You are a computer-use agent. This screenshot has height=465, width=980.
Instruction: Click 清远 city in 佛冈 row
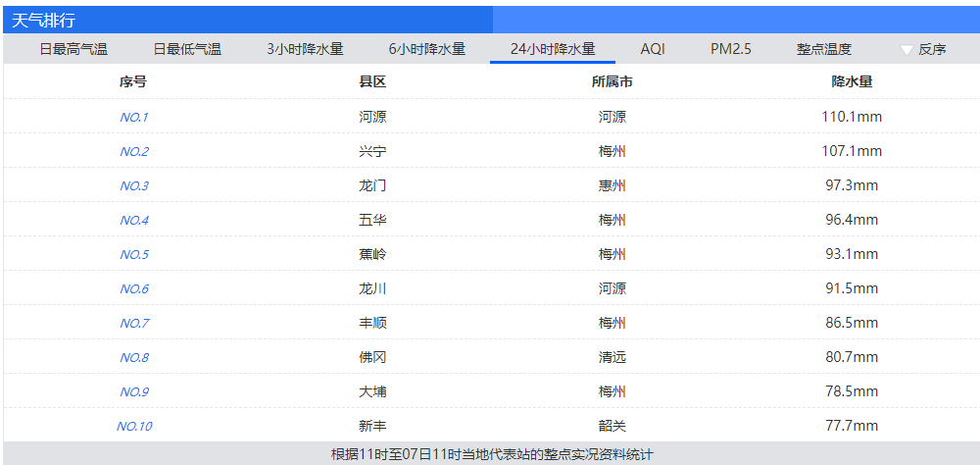(612, 357)
